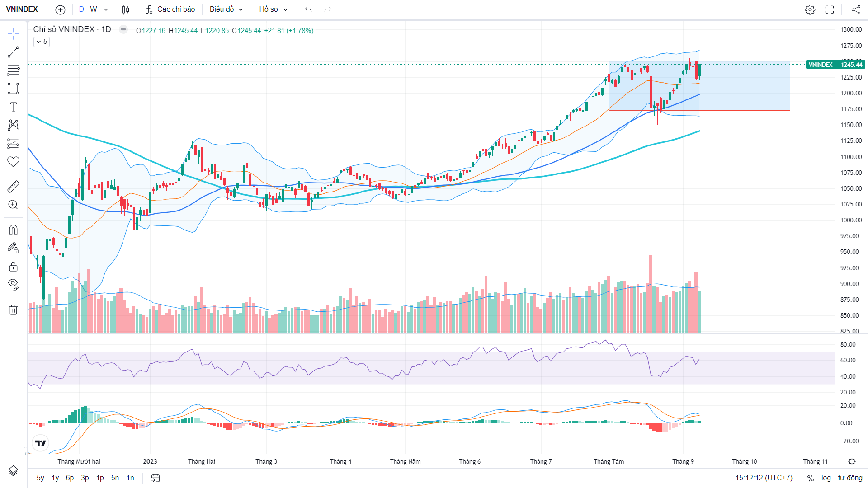Click the Tháng Tám date axis label
The image size is (868, 488).
(609, 461)
